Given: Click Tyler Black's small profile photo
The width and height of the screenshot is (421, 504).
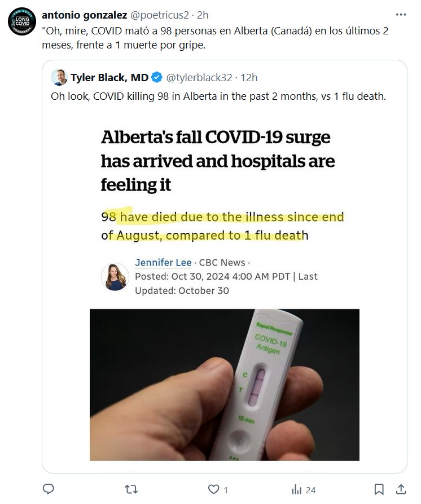Looking at the screenshot, I should coord(59,77).
